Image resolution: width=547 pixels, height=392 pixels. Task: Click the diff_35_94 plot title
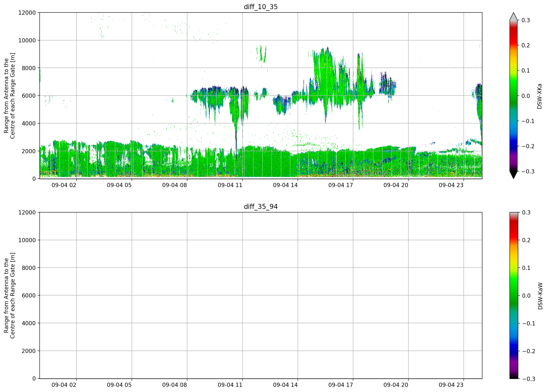click(261, 207)
